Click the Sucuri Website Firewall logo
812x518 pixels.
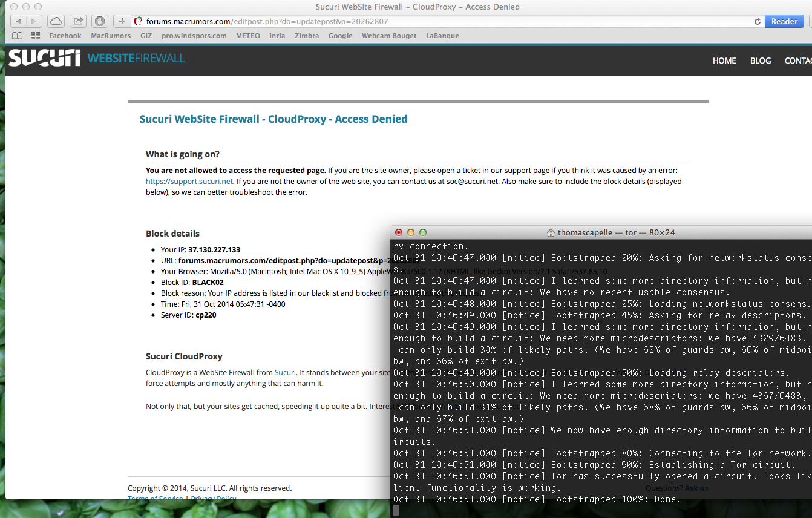click(97, 58)
